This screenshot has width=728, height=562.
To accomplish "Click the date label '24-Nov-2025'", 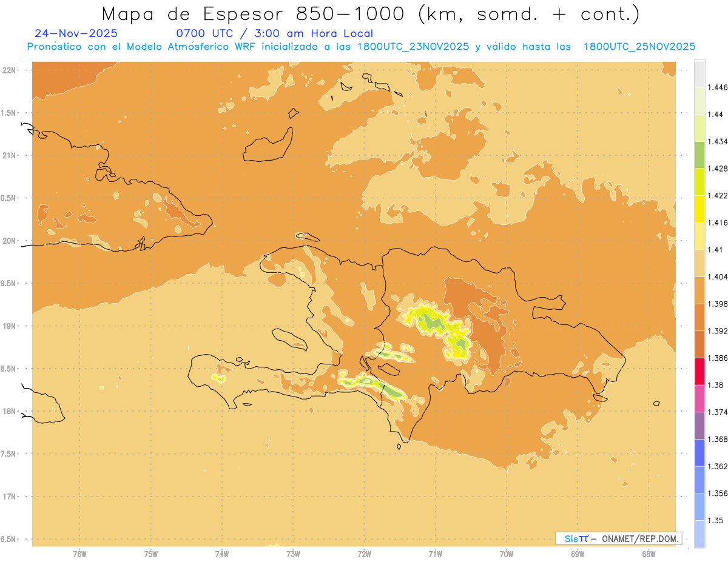I will pyautogui.click(x=76, y=33).
